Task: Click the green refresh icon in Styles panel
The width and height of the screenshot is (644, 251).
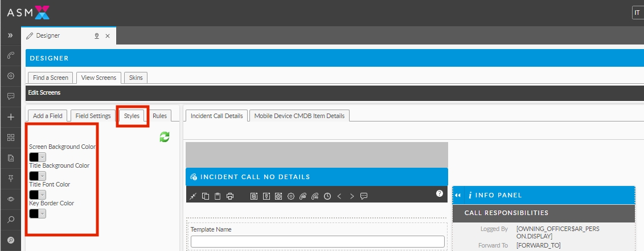Action: pyautogui.click(x=165, y=137)
